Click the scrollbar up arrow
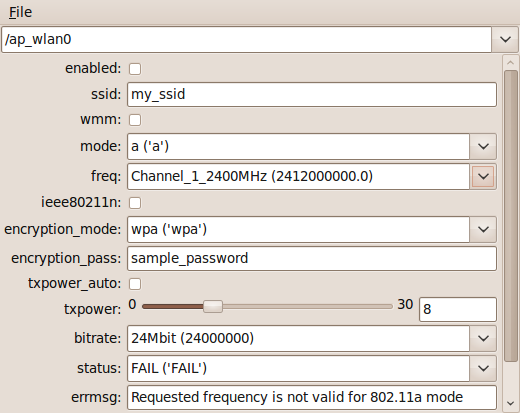 click(x=510, y=62)
